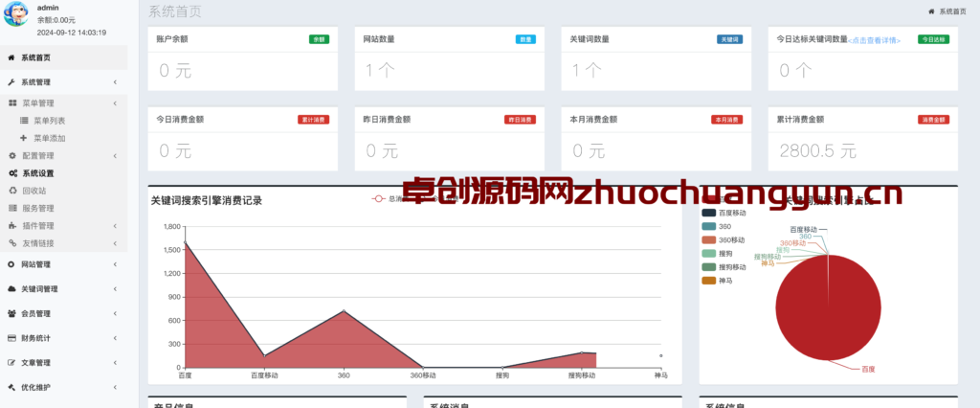This screenshot has width=980, height=408.
Task: Toggle the 搜狗移动 legend swatch
Action: pyautogui.click(x=709, y=267)
